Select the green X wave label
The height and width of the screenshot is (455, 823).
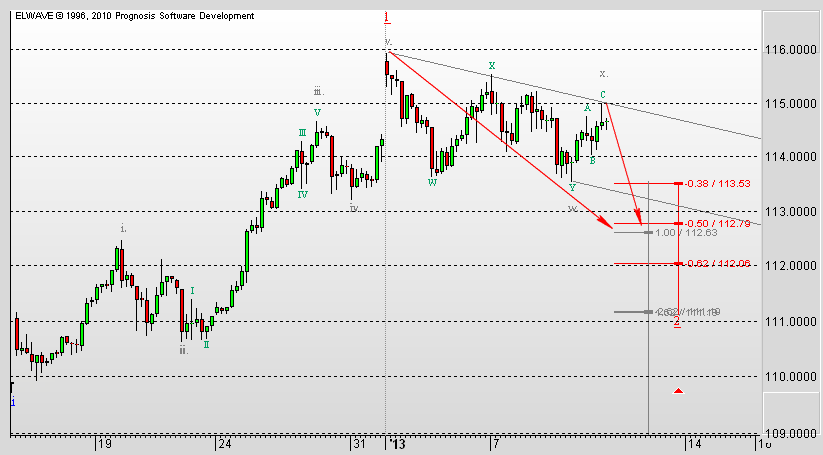491,66
